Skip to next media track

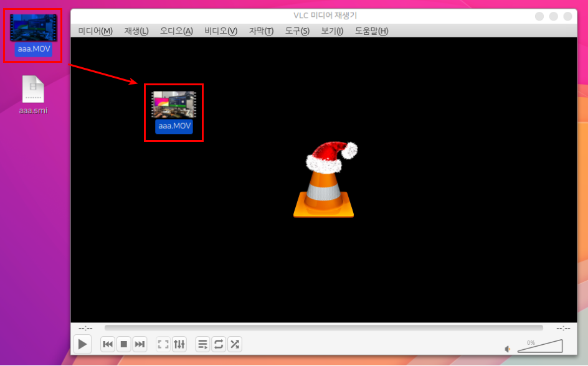click(x=140, y=344)
